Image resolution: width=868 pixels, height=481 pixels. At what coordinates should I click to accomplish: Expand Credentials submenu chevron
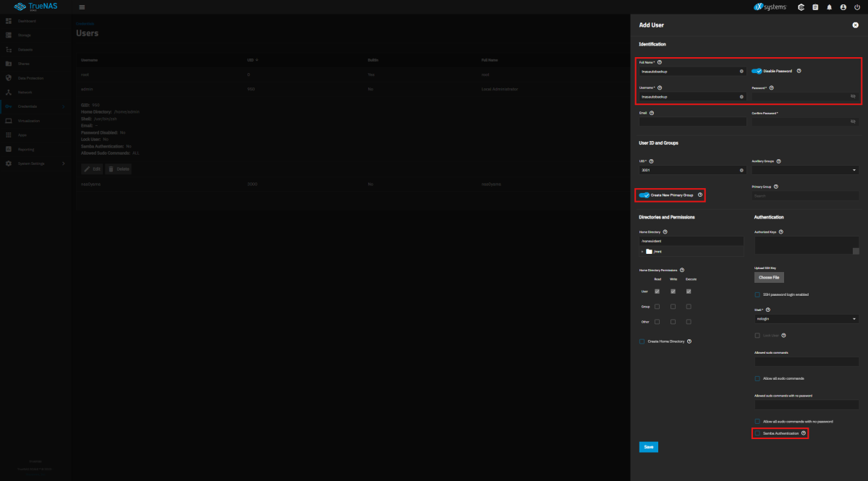(x=64, y=107)
